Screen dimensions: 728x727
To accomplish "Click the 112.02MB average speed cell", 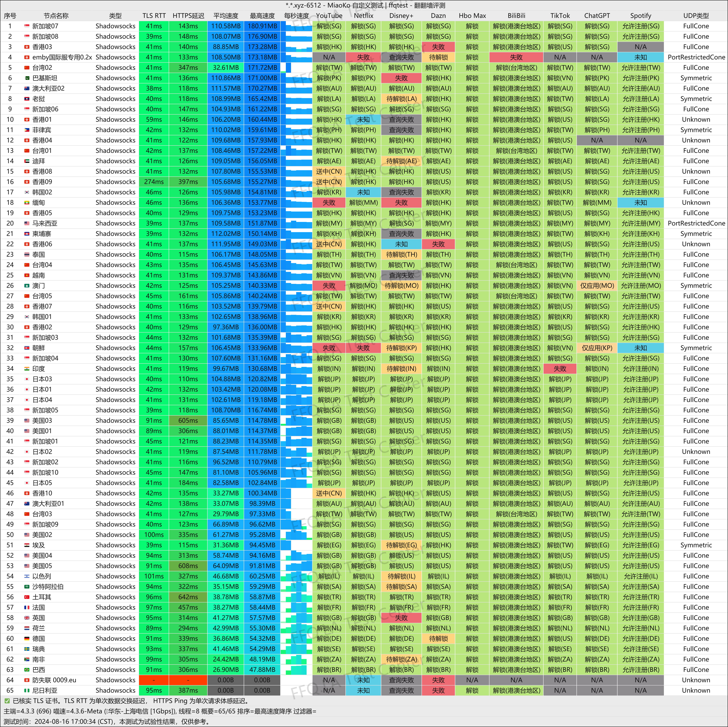I will point(226,234).
